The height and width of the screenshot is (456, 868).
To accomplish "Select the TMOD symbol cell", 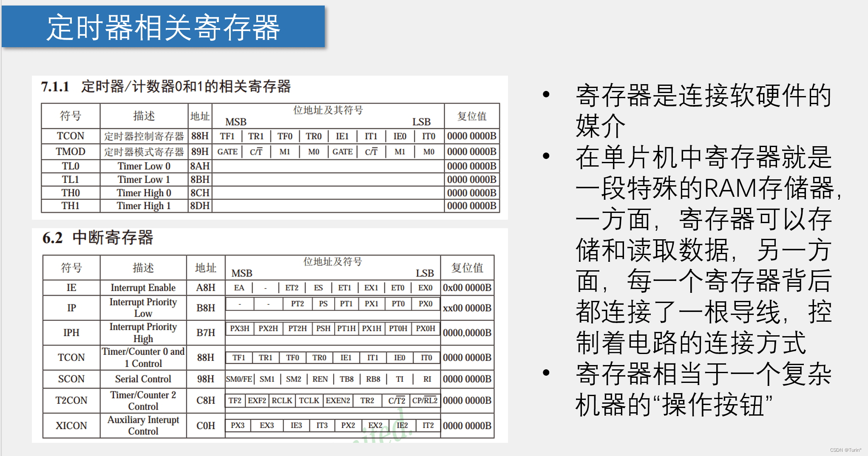I will click(x=71, y=152).
